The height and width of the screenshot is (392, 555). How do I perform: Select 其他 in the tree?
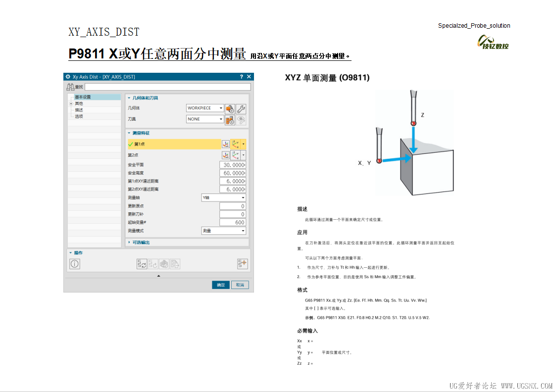79,103
